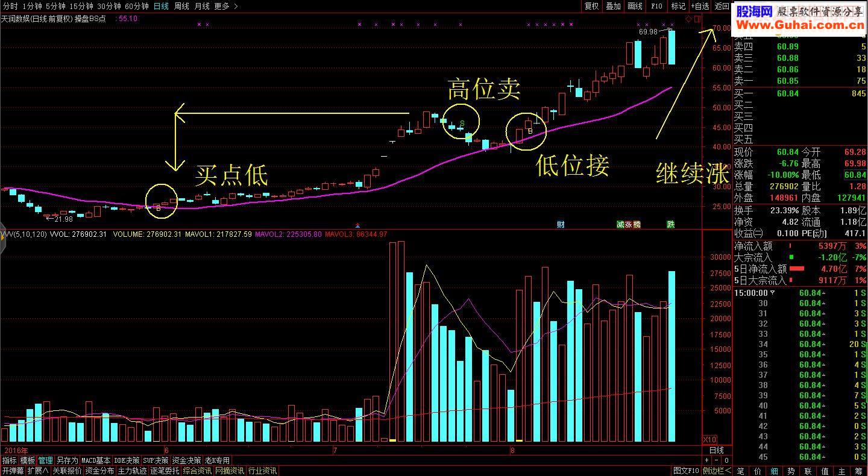
Task: Switch to 60分钟 chart period
Action: coord(137,6)
